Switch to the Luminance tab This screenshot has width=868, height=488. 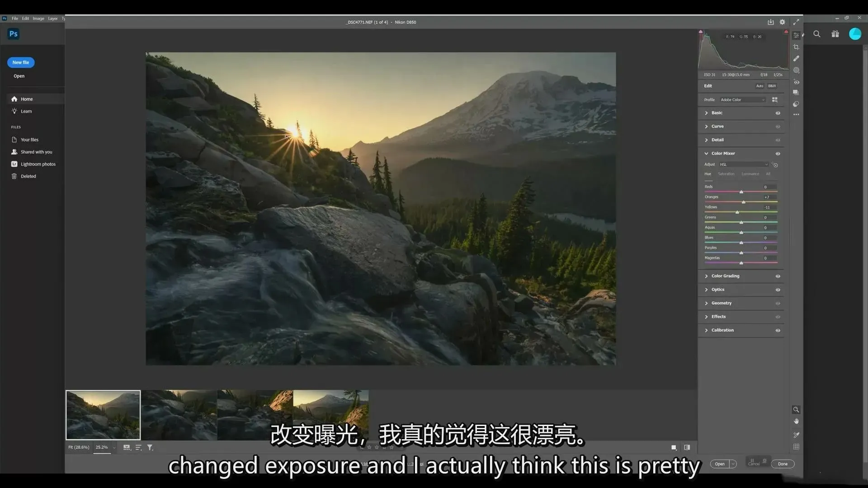pyautogui.click(x=750, y=174)
